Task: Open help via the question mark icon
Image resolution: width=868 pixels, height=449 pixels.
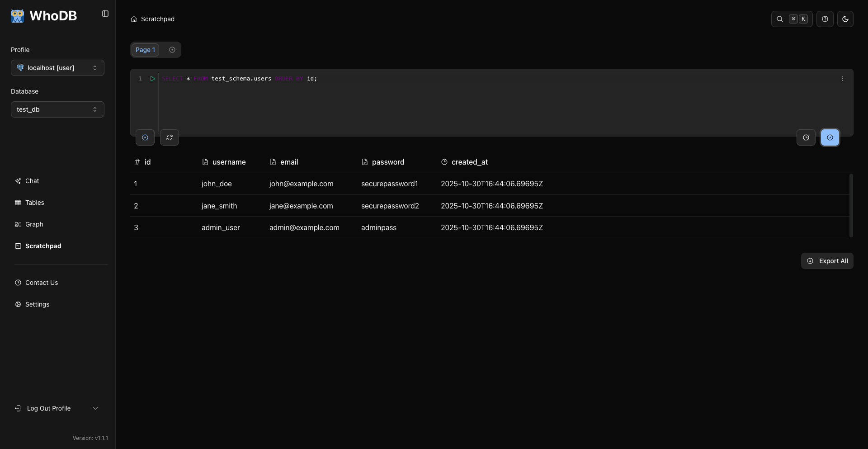Action: coord(825,19)
